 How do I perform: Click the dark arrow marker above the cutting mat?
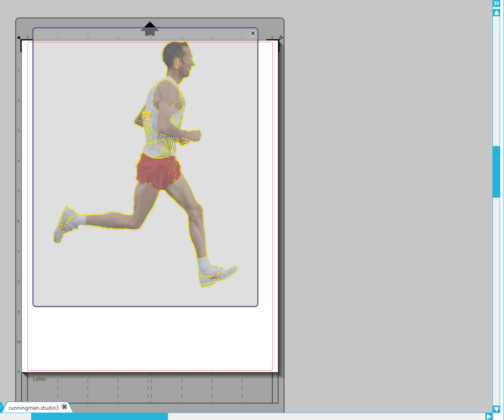[150, 26]
